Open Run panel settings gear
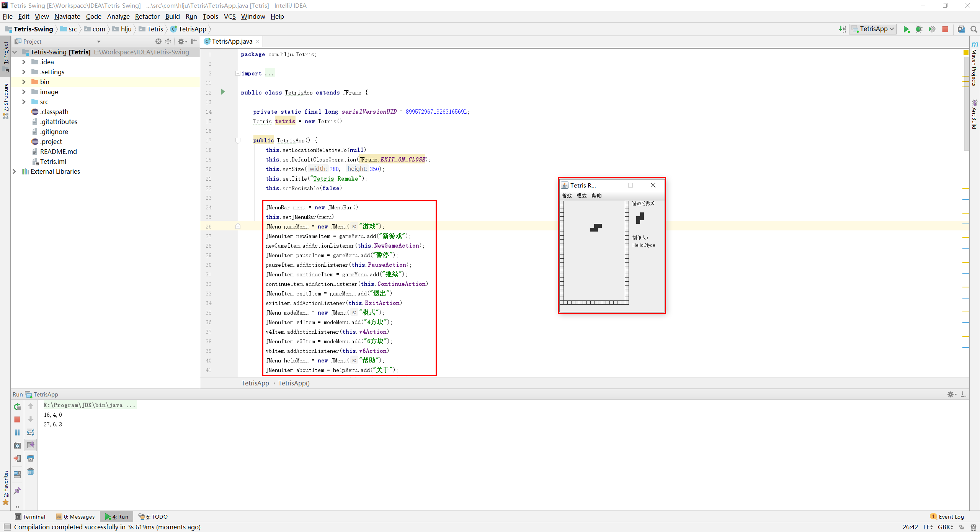 [952, 394]
